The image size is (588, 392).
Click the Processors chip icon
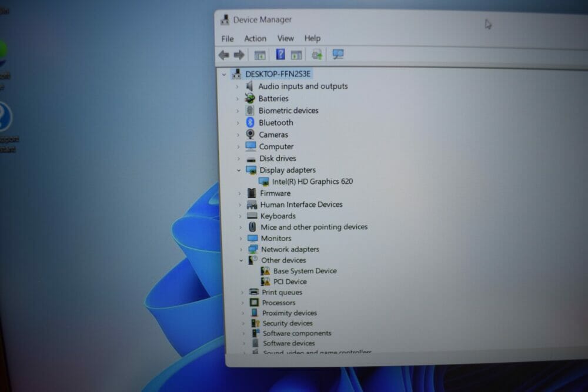pyautogui.click(x=254, y=302)
